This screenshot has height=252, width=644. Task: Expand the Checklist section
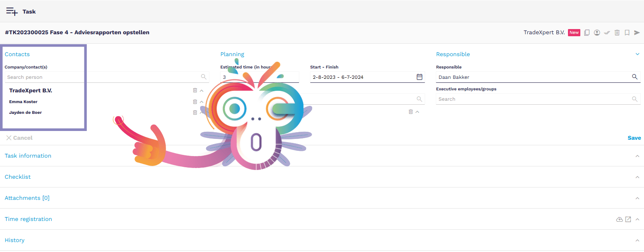pos(637,177)
